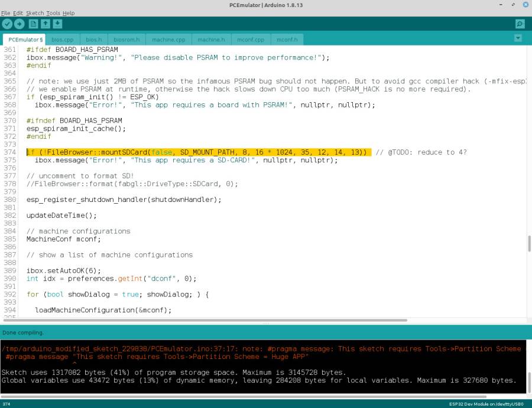The image size is (532, 408).
Task: Click the code editor horizontal scrollbar
Action: click(205, 320)
